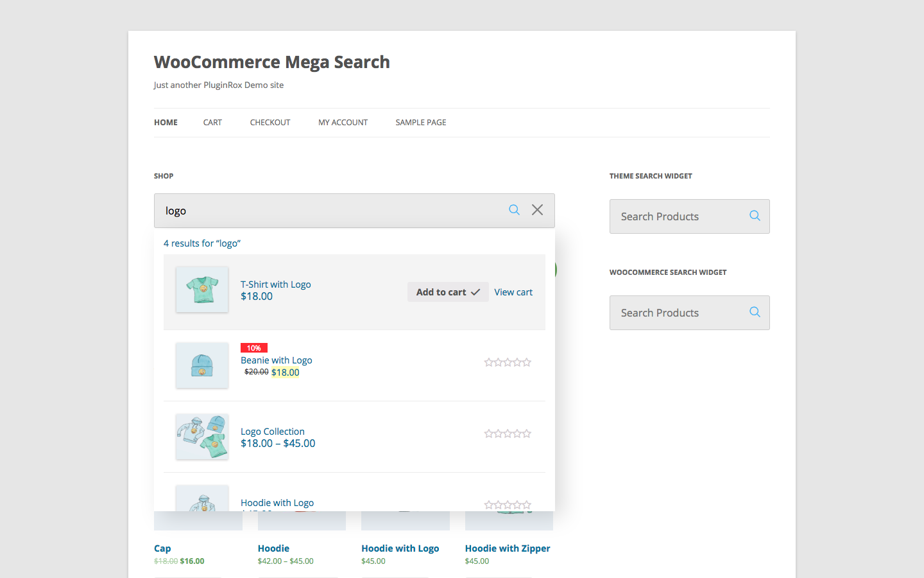Image resolution: width=924 pixels, height=578 pixels.
Task: Click the WOOCOMMERCE SEARCH WIDGET heading
Action: (x=668, y=272)
